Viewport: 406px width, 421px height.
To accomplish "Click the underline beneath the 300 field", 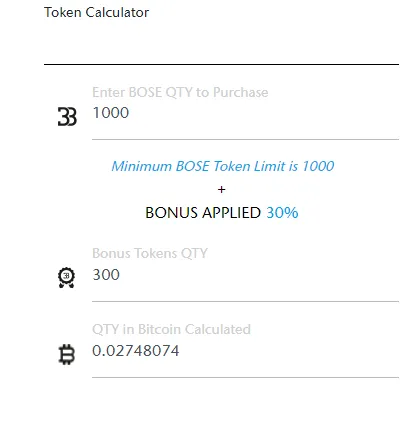I will tap(245, 301).
